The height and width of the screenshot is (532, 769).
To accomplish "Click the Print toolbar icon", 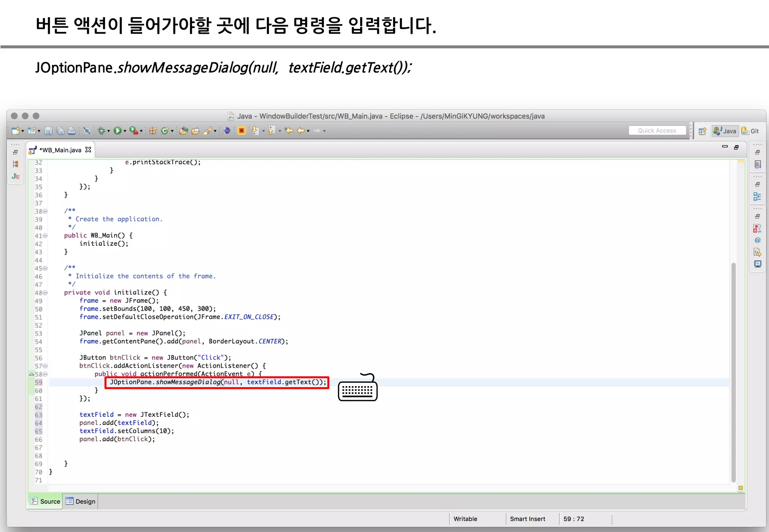I will (72, 131).
